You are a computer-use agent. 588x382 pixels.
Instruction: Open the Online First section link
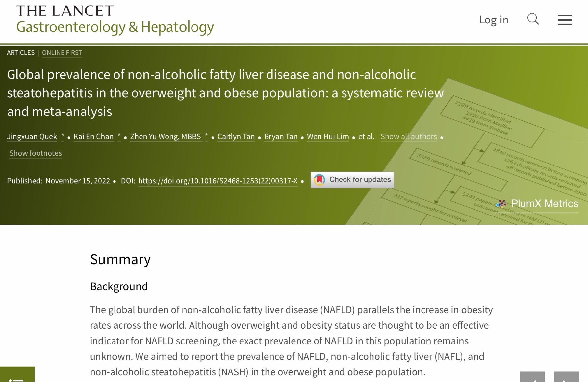coord(62,53)
